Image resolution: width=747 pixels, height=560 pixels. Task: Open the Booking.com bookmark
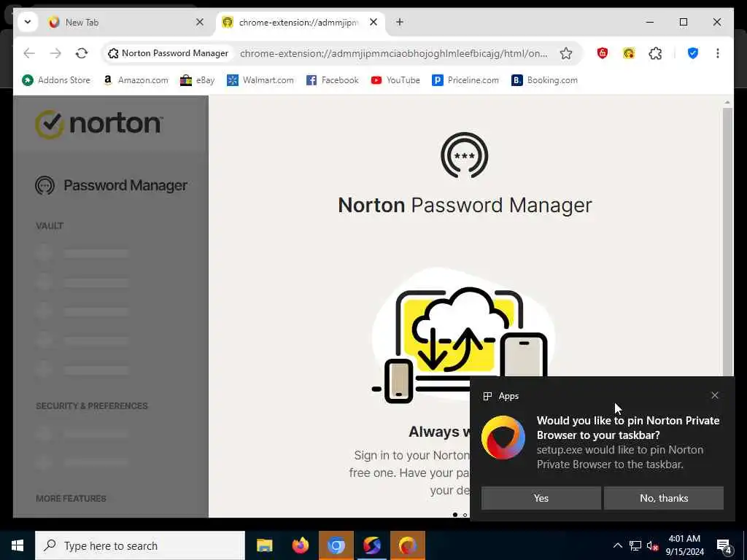coord(544,80)
